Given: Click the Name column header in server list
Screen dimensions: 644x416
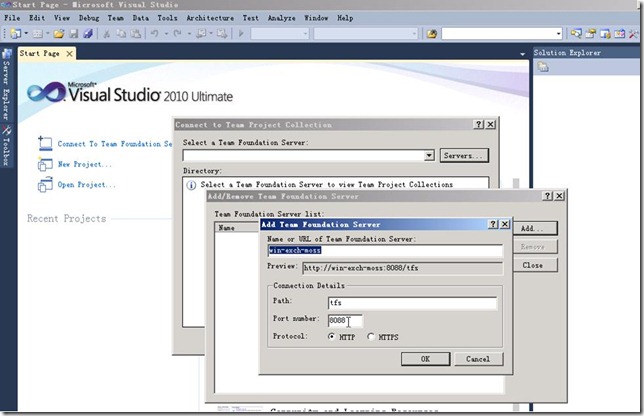Looking at the screenshot, I should click(237, 228).
